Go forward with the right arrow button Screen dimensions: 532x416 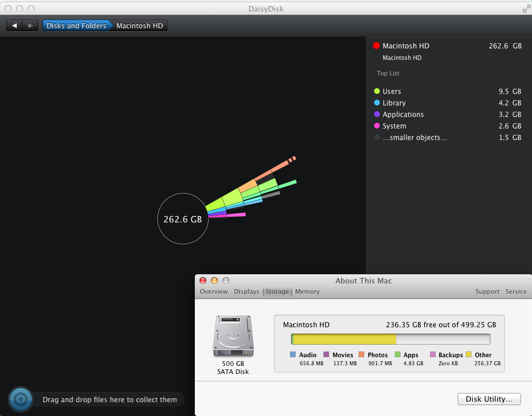[30, 26]
